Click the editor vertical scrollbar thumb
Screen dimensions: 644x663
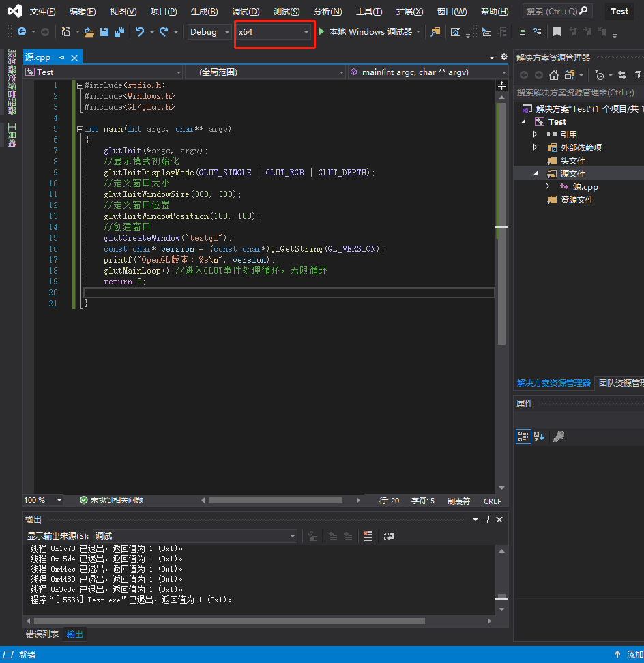[502, 224]
